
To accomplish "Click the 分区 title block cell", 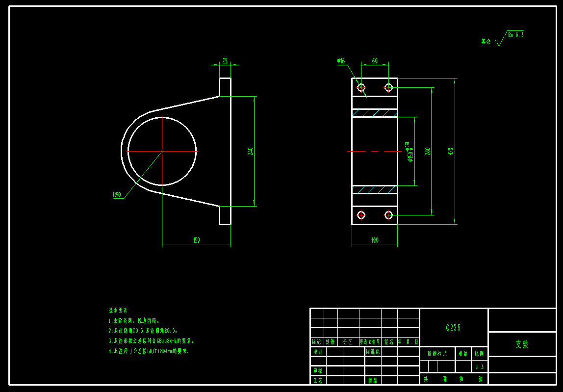I will click(x=348, y=341).
